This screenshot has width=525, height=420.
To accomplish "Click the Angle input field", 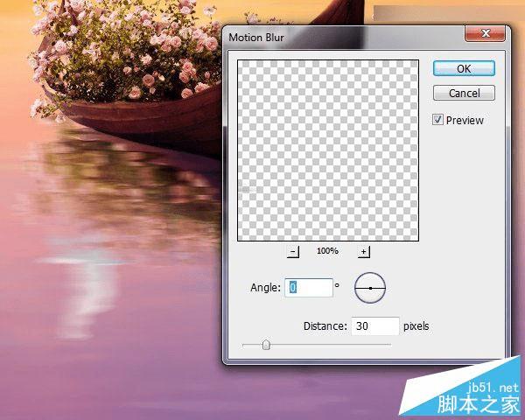I will tap(309, 288).
